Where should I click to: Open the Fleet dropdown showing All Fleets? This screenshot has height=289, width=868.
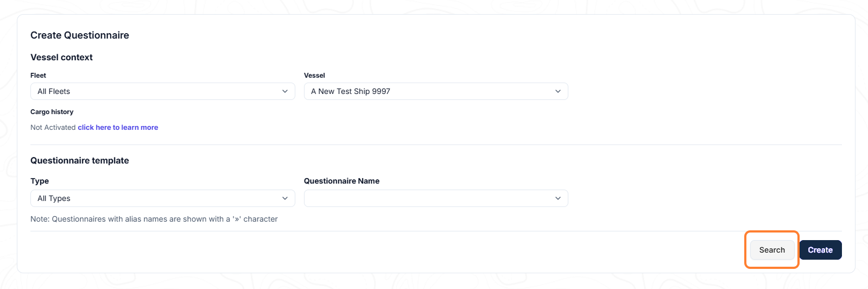(163, 91)
